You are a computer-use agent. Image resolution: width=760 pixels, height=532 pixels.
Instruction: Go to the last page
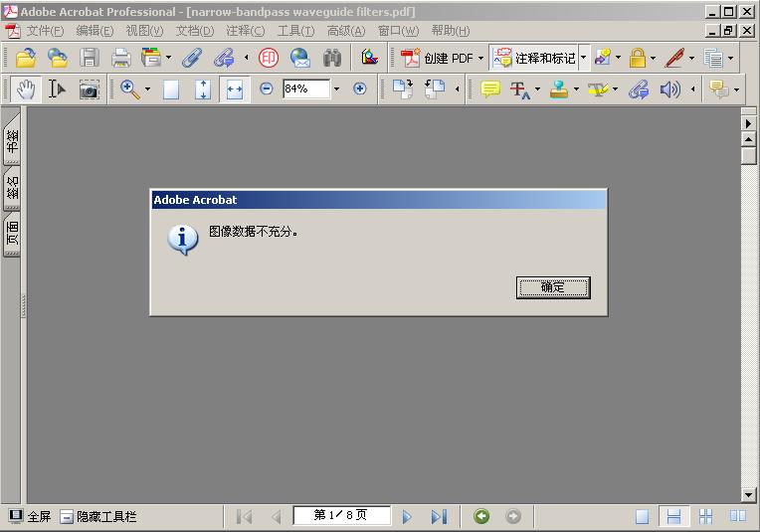tap(439, 517)
